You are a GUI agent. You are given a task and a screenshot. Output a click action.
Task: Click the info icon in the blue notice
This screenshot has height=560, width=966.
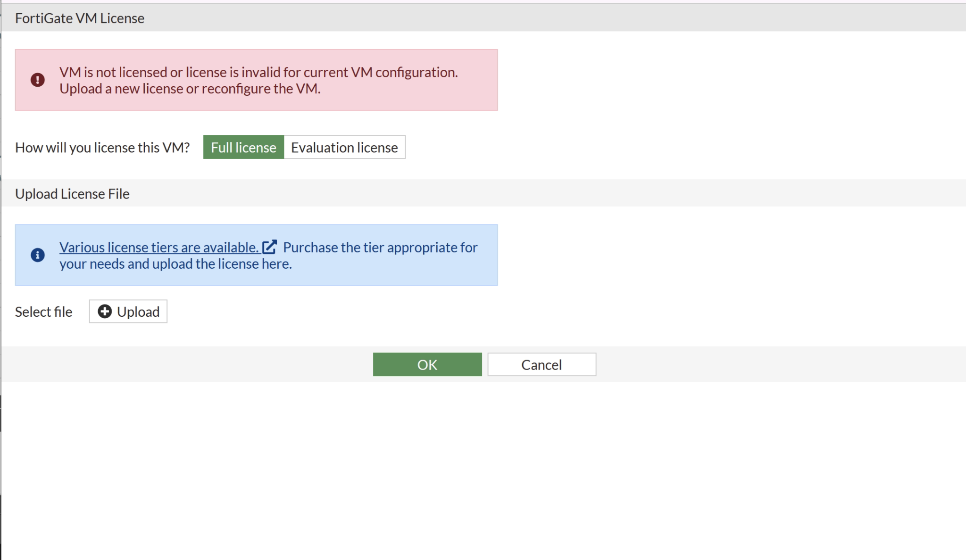coord(38,255)
